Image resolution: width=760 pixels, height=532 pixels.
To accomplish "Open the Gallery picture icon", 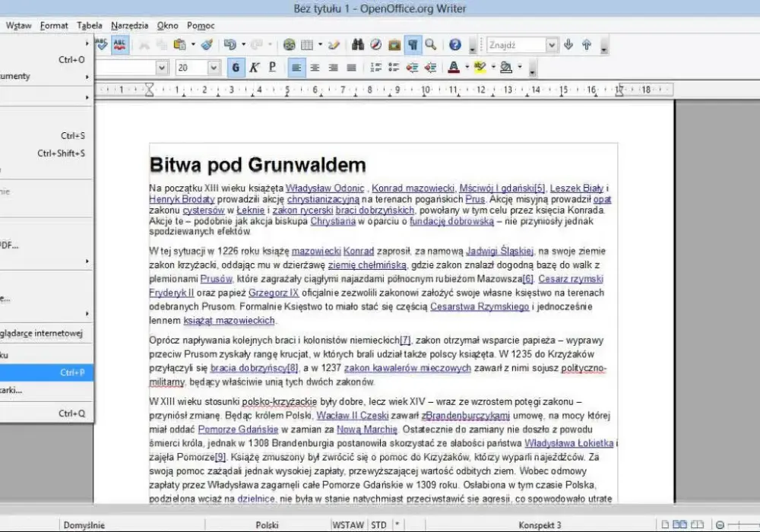I will pos(394,45).
